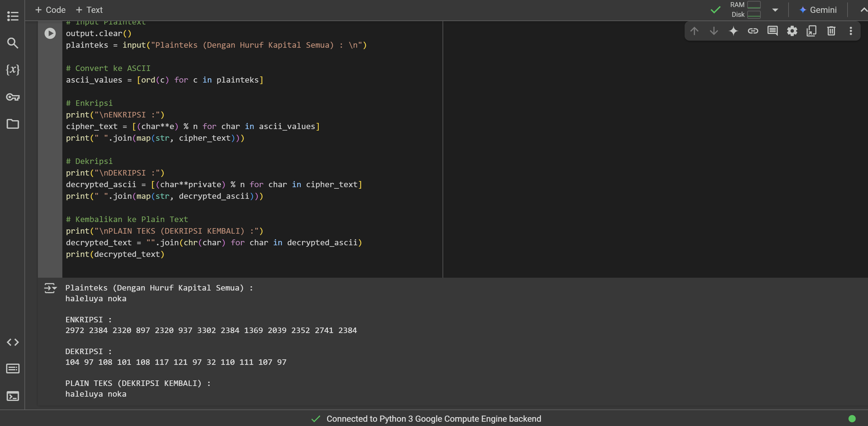Toggle the cell output view

click(50, 288)
